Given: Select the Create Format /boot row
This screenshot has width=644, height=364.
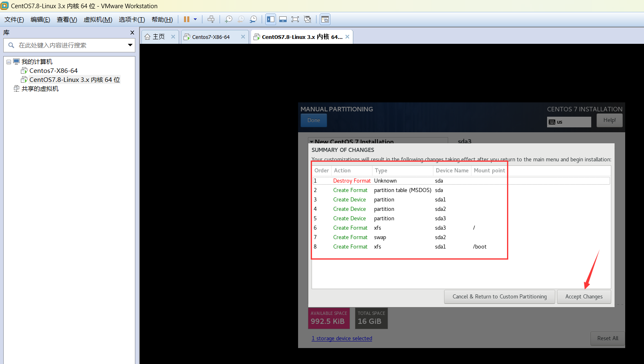Looking at the screenshot, I should [461, 247].
